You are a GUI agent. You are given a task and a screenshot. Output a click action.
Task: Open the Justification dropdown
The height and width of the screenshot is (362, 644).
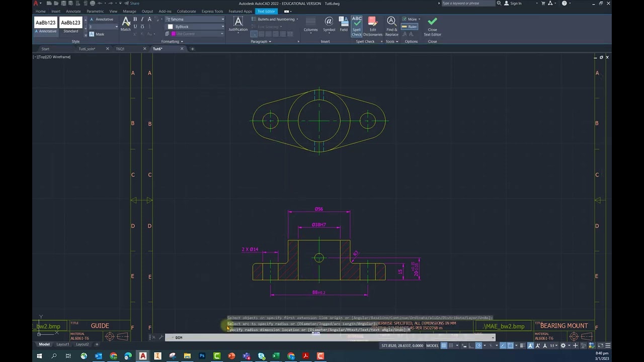click(238, 24)
